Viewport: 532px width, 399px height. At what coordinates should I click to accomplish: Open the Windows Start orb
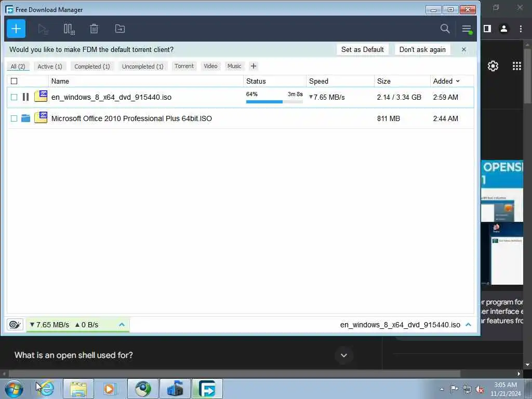coord(14,389)
